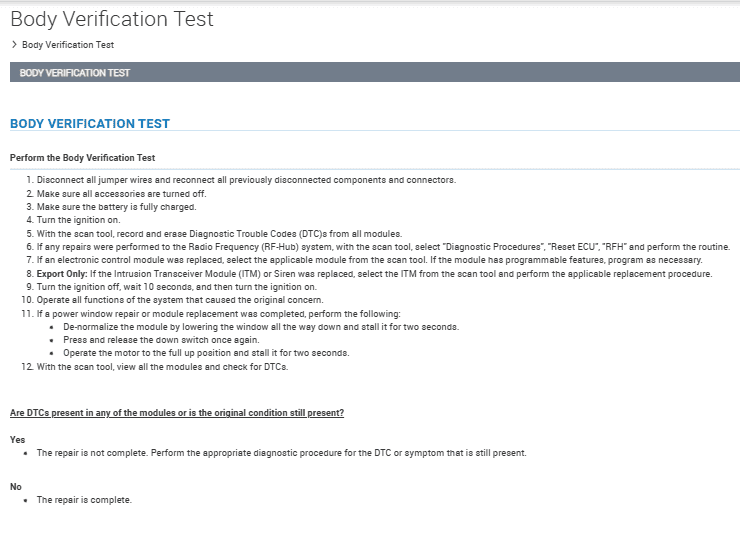This screenshot has height=533, width=740.
Task: Click the De-normalize the module bullet point
Action: [x=261, y=327]
